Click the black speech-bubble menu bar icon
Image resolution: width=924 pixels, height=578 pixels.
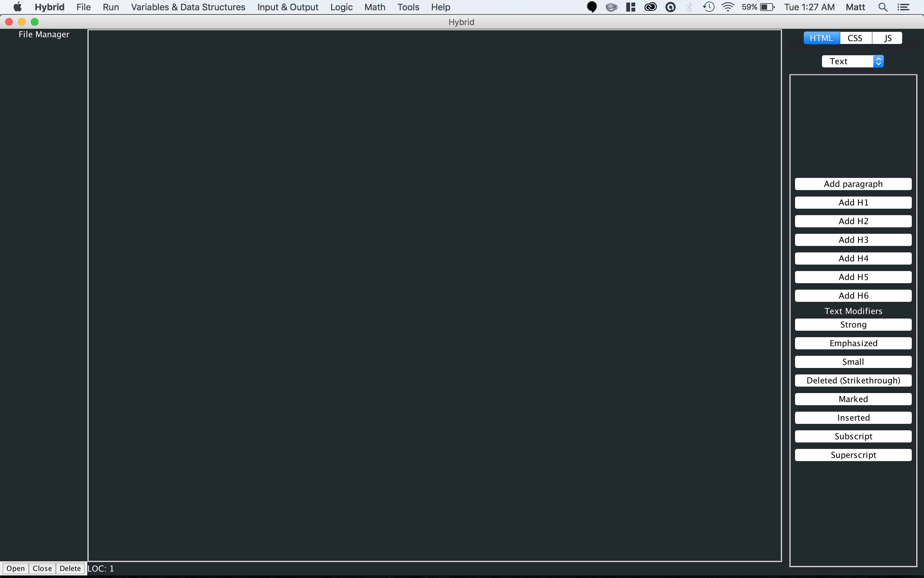(592, 7)
